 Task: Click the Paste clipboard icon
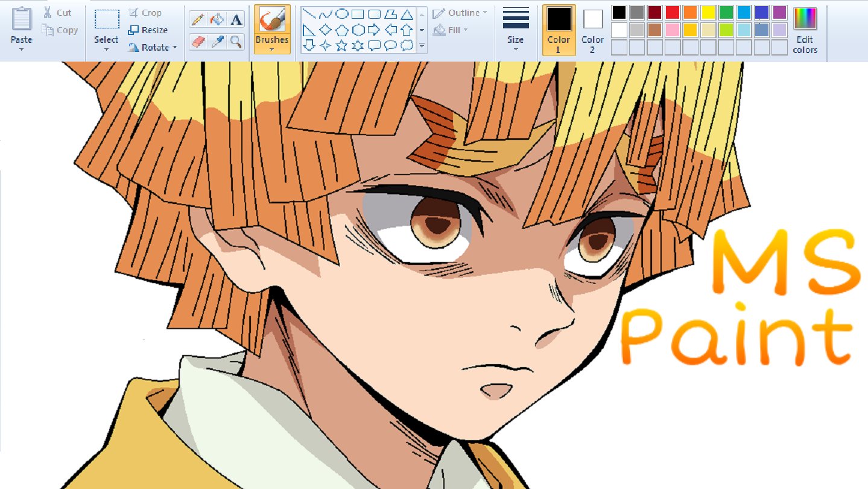22,19
